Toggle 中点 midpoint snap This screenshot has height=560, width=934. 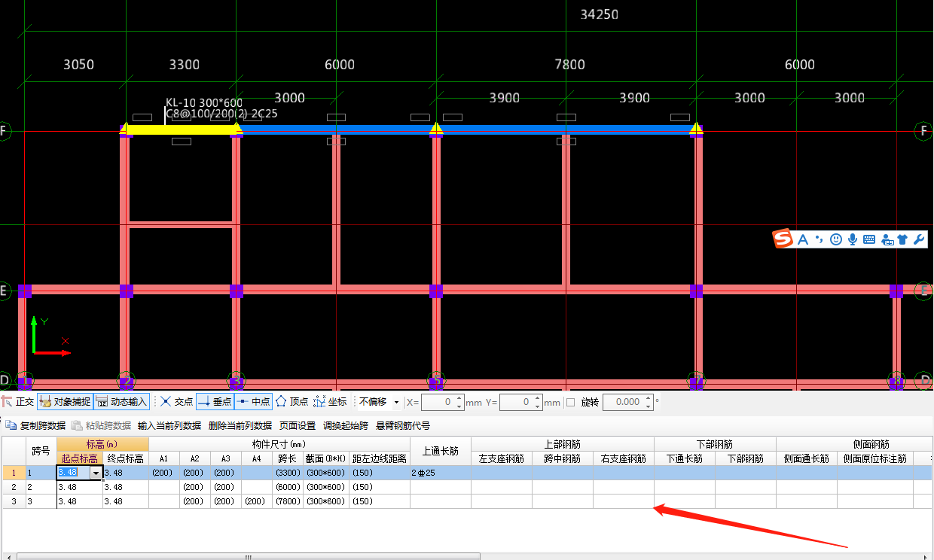point(253,402)
